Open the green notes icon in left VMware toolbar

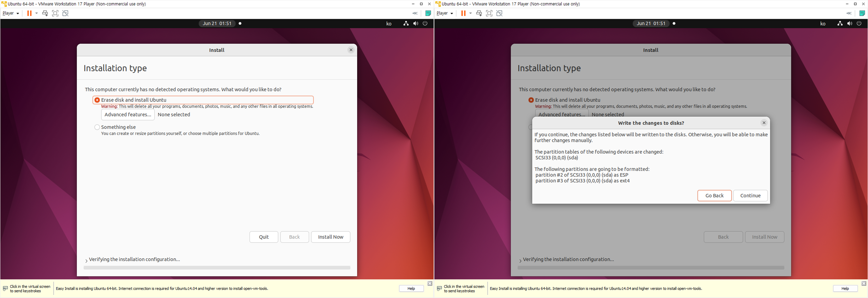tap(428, 13)
